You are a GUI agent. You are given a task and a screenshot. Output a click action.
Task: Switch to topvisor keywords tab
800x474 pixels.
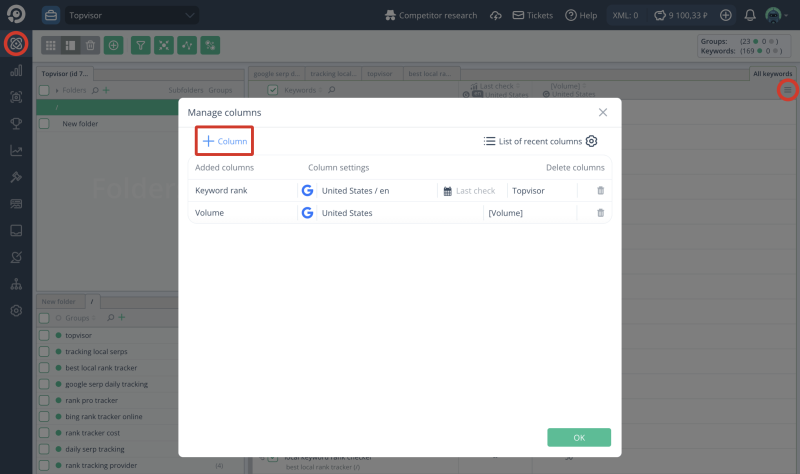pyautogui.click(x=382, y=73)
